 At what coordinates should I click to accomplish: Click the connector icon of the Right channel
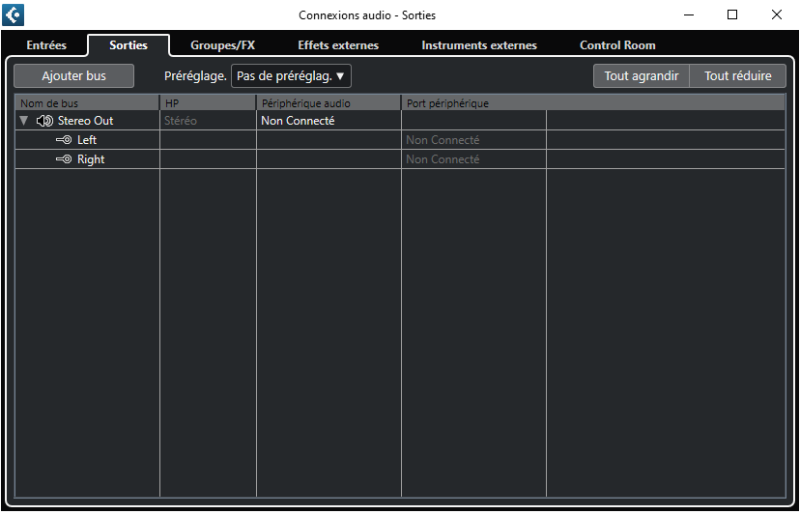(x=64, y=159)
